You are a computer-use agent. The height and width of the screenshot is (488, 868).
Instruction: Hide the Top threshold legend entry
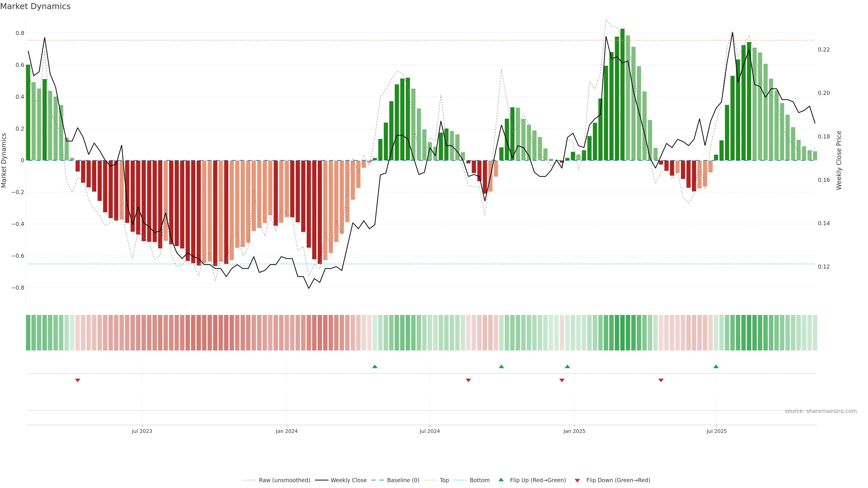444,480
